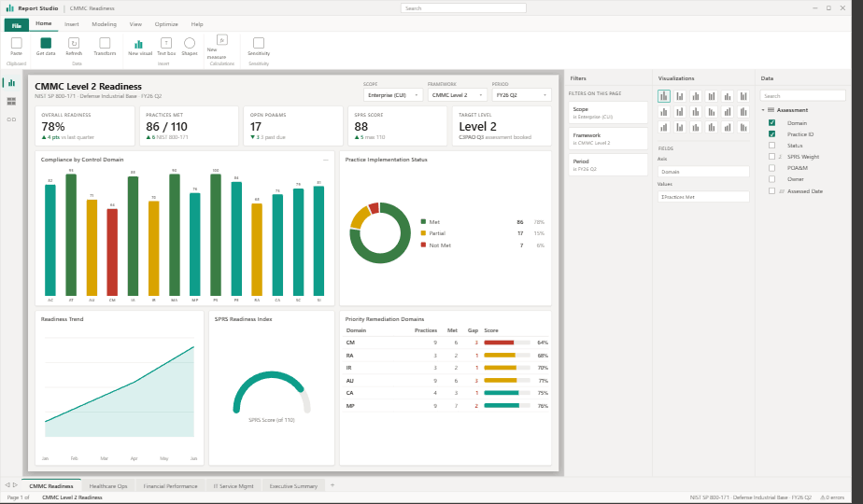This screenshot has width=863, height=504.
Task: Open the Shapes tool
Action: (190, 43)
